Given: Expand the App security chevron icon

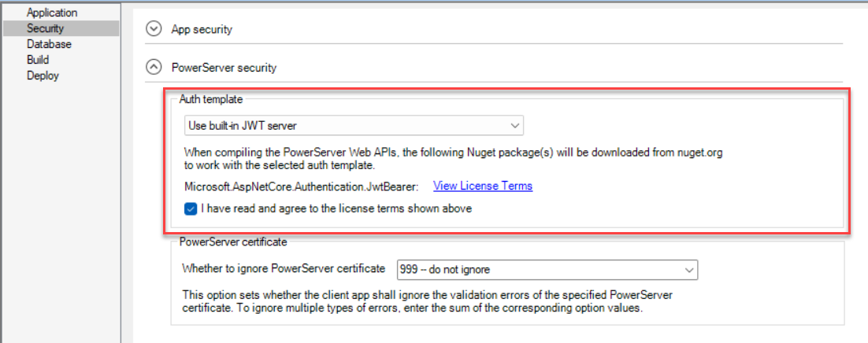Looking at the screenshot, I should (154, 29).
